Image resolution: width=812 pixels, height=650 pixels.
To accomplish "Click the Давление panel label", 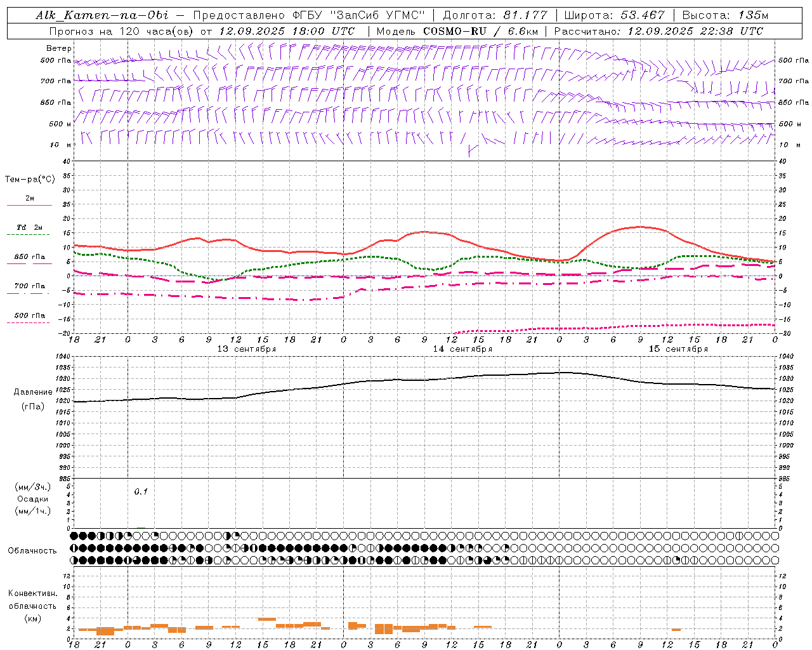I will (x=33, y=392).
